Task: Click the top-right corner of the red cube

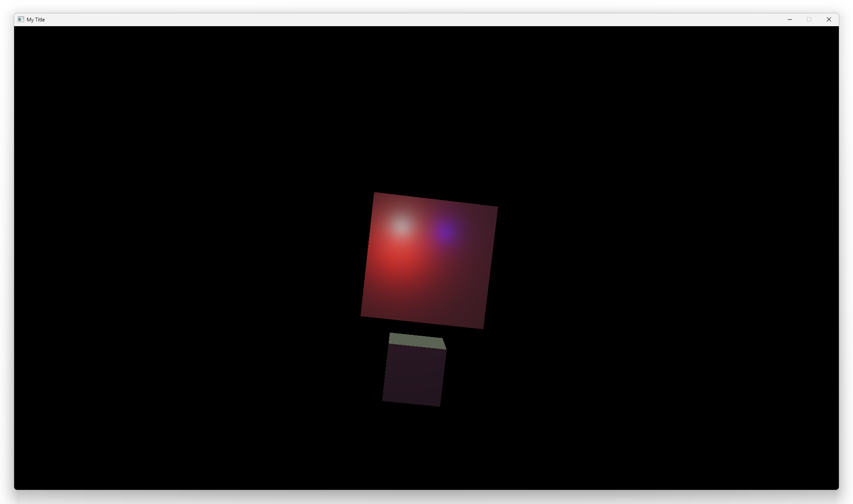Action: click(x=497, y=207)
